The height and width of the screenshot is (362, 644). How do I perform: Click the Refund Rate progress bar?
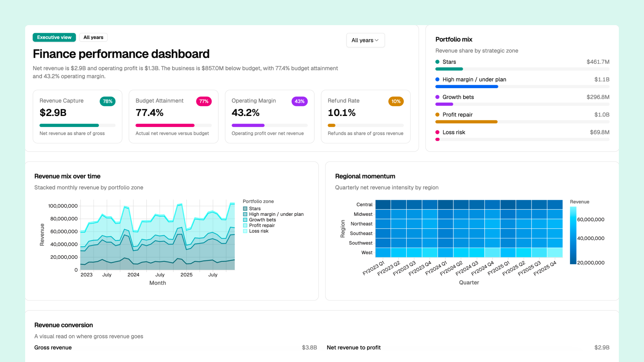(x=366, y=125)
